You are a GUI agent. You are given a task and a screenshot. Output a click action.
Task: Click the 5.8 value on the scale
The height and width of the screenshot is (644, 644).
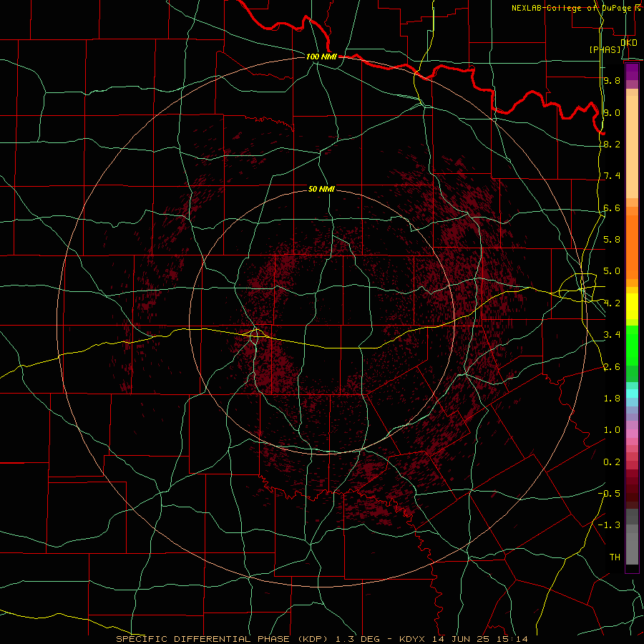pyautogui.click(x=612, y=240)
